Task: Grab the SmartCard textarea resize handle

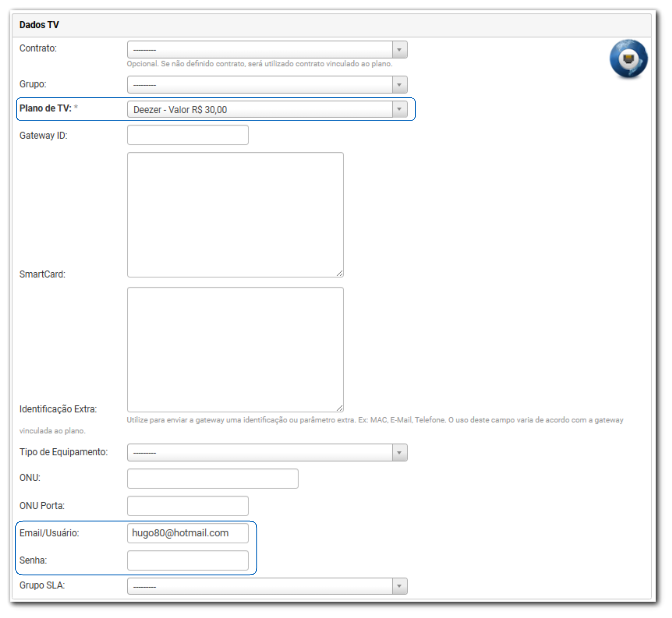Action: point(340,274)
